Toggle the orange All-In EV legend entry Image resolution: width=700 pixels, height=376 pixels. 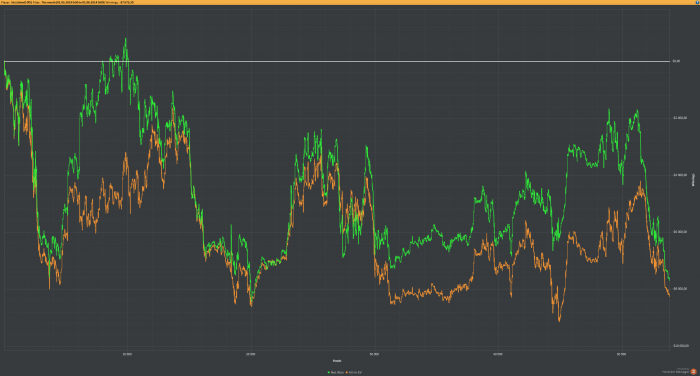[354, 372]
